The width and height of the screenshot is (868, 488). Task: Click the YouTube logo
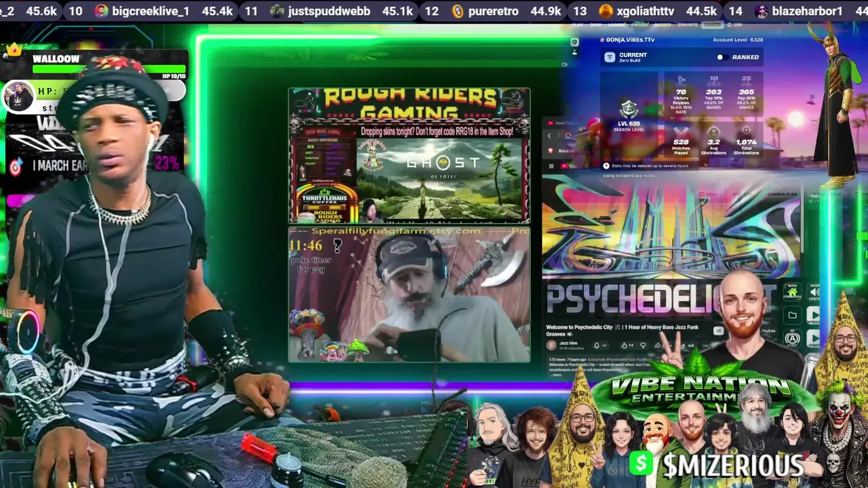pyautogui.click(x=570, y=166)
